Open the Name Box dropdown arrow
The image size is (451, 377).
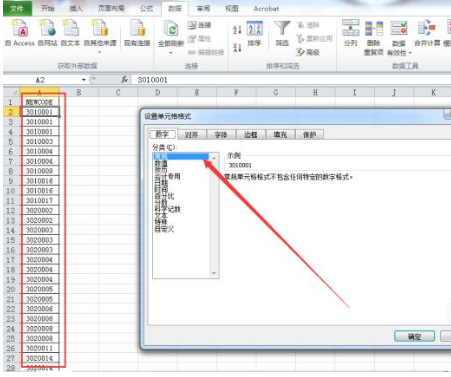pos(84,80)
